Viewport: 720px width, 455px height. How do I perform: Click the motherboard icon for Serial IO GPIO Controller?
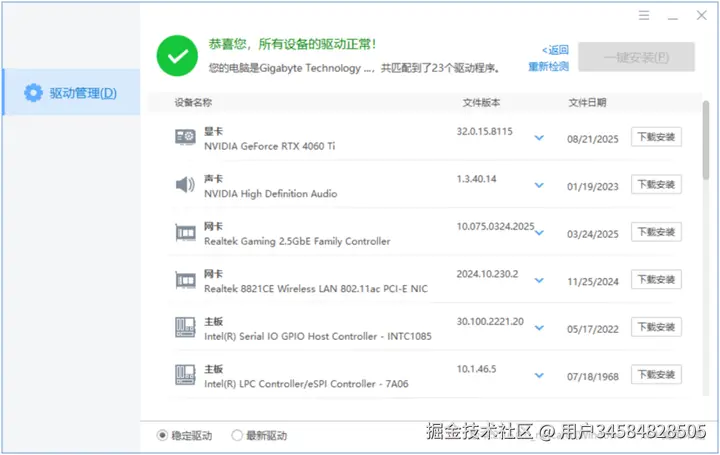coord(186,327)
